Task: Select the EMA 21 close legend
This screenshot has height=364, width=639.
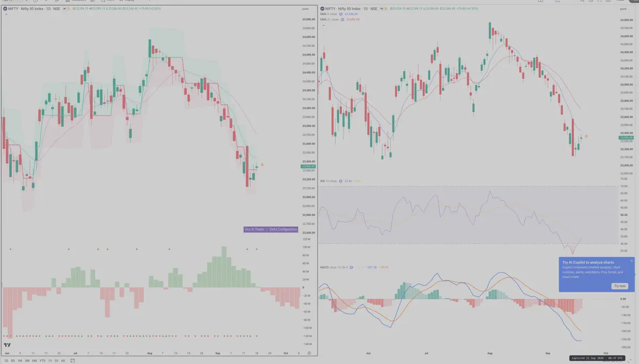Action: pyautogui.click(x=330, y=19)
